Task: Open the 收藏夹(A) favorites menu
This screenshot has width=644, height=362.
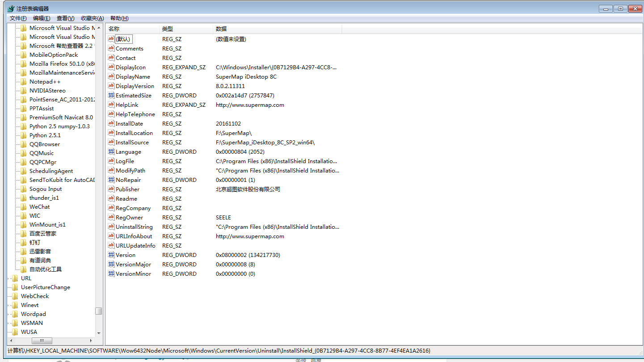Action: 92,18
